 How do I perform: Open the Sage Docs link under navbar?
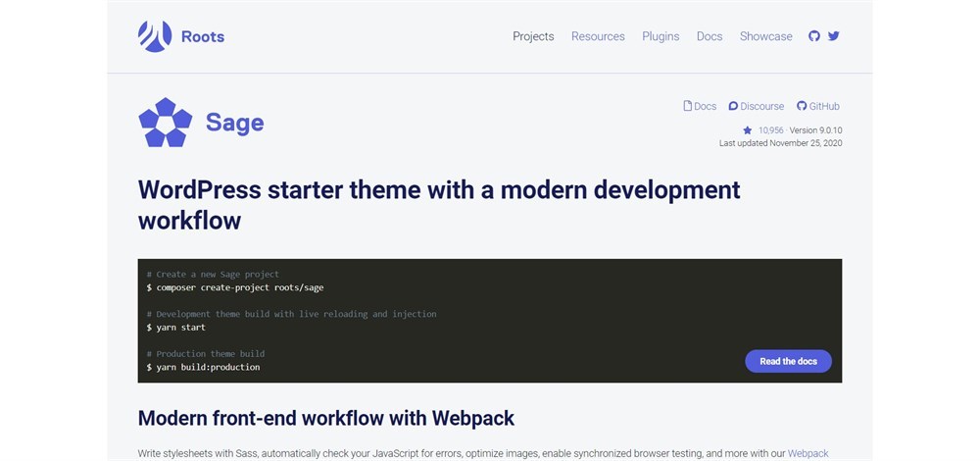[705, 106]
